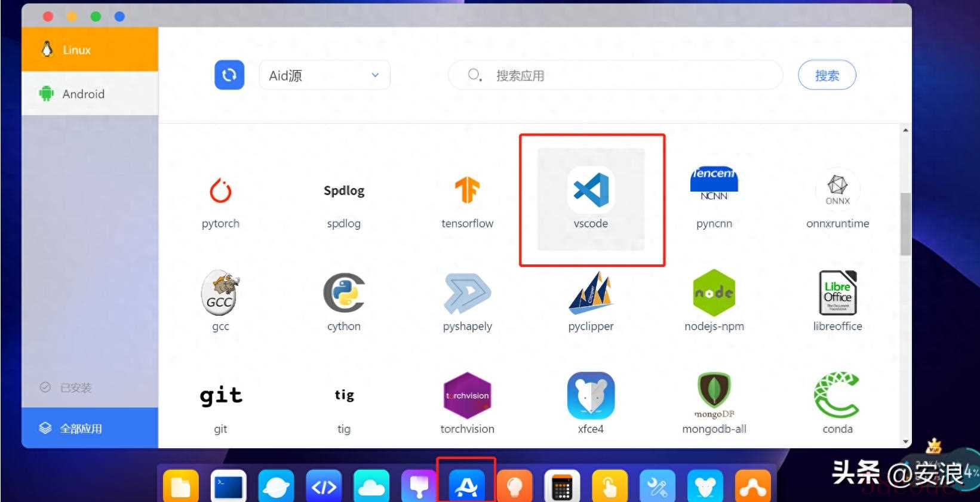This screenshot has width=980, height=502.
Task: Click the app list scrollbar thumb
Action: tap(905, 224)
